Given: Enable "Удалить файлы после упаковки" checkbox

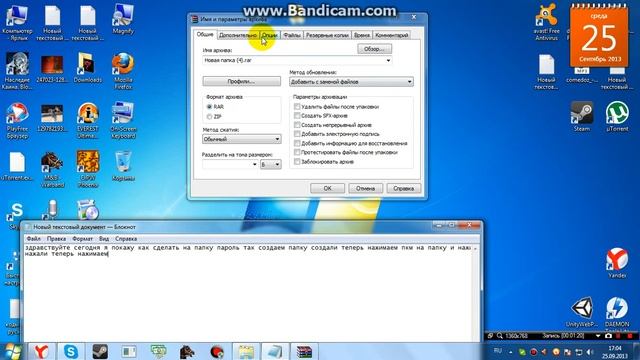Looking at the screenshot, I should point(297,107).
